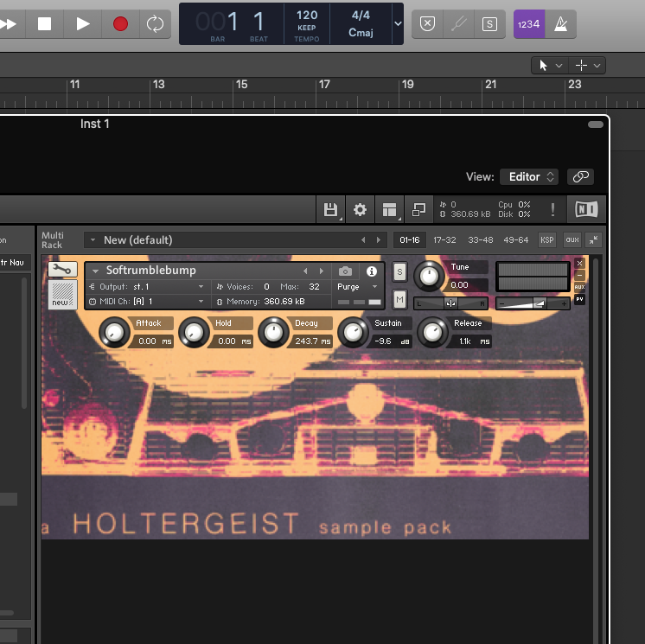Select the 33-48 rack page tab
645x644 pixels.
pos(481,239)
